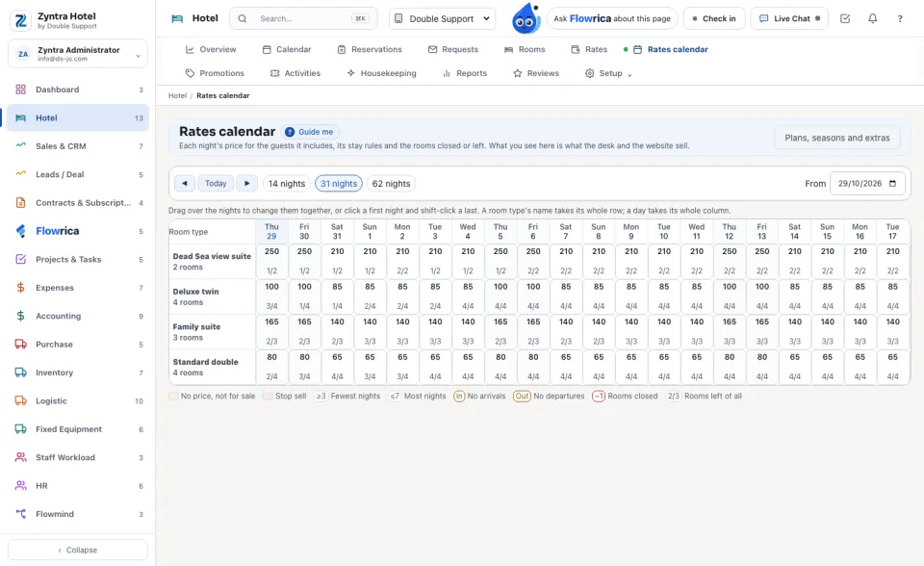Viewport: 924px width, 566px height.
Task: Open the Reports tab
Action: point(464,73)
